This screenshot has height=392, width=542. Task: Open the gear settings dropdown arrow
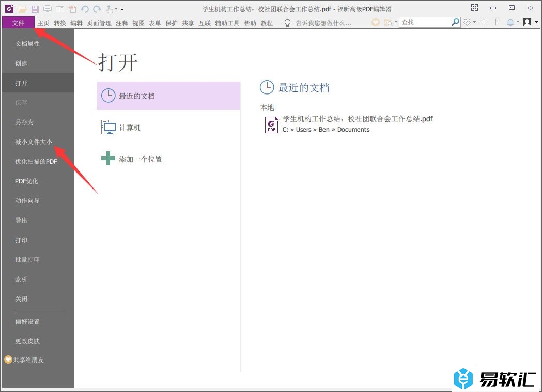(x=474, y=22)
